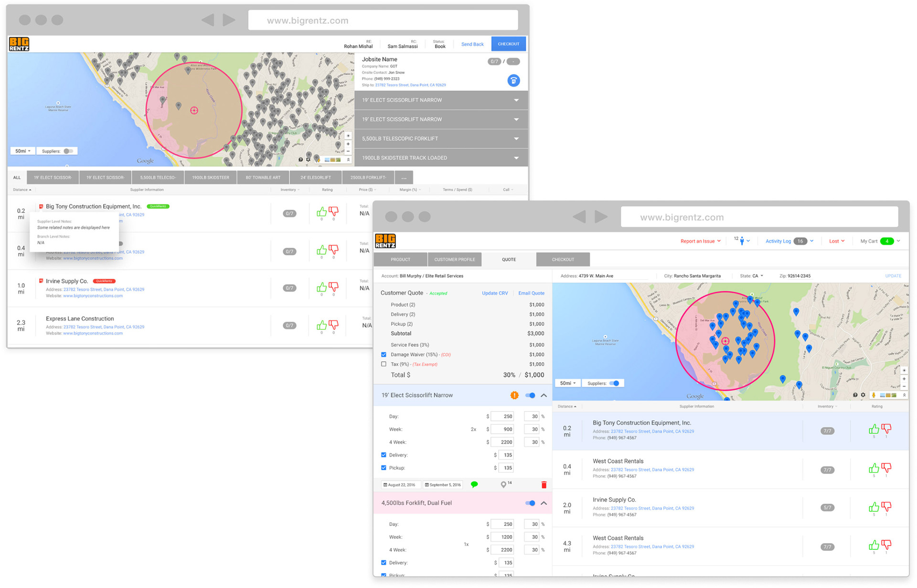
Task: Thumbs down West Coast Rentals at 0.4 mi
Action: pos(886,468)
